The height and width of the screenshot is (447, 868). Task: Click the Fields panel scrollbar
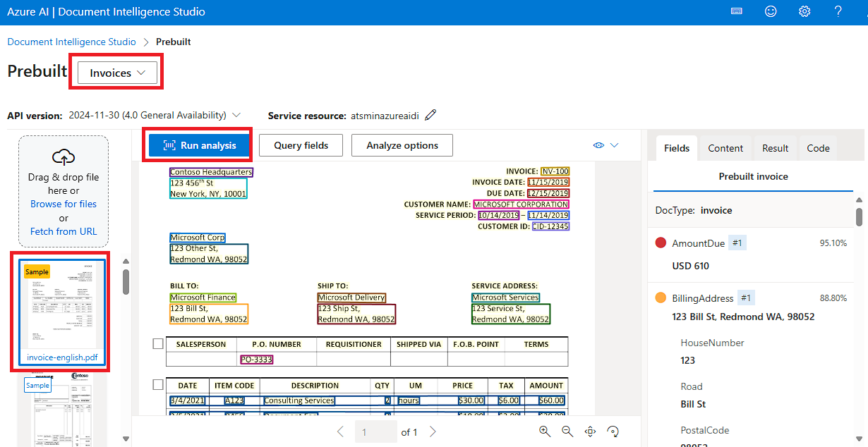tap(859, 216)
